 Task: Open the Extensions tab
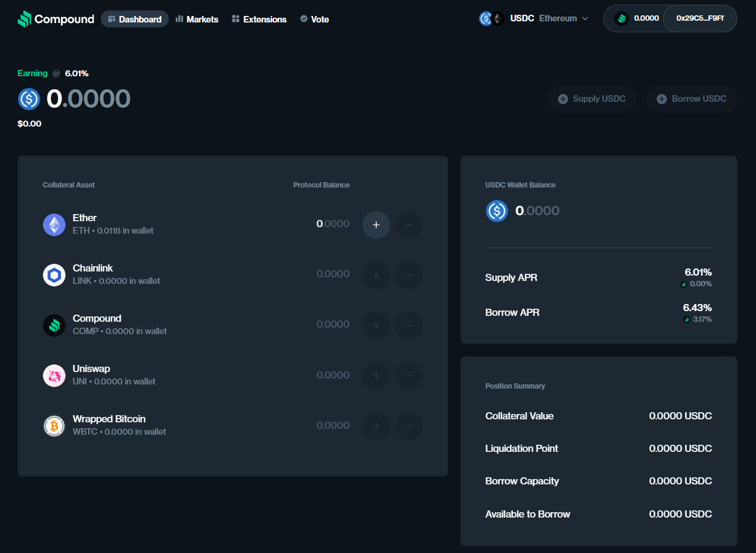259,19
